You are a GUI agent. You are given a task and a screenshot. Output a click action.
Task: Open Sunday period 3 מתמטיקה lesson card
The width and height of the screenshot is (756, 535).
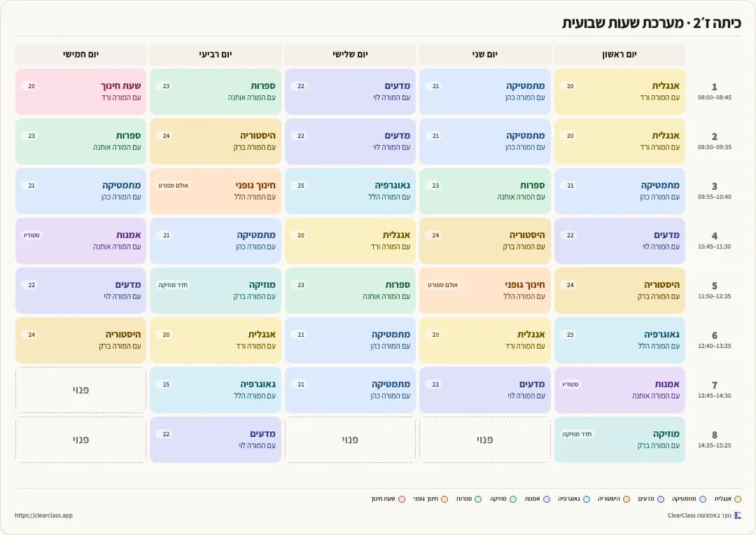619,191
